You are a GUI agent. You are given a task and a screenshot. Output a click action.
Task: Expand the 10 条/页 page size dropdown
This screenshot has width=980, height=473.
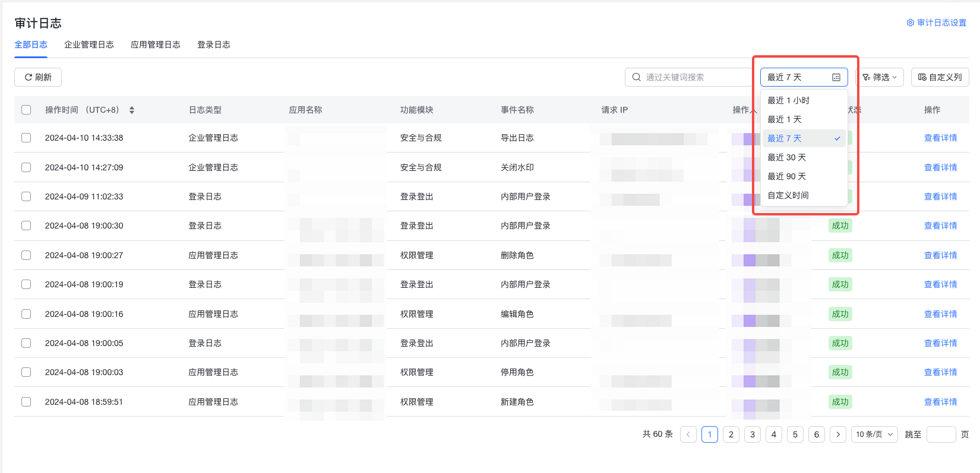coord(874,434)
